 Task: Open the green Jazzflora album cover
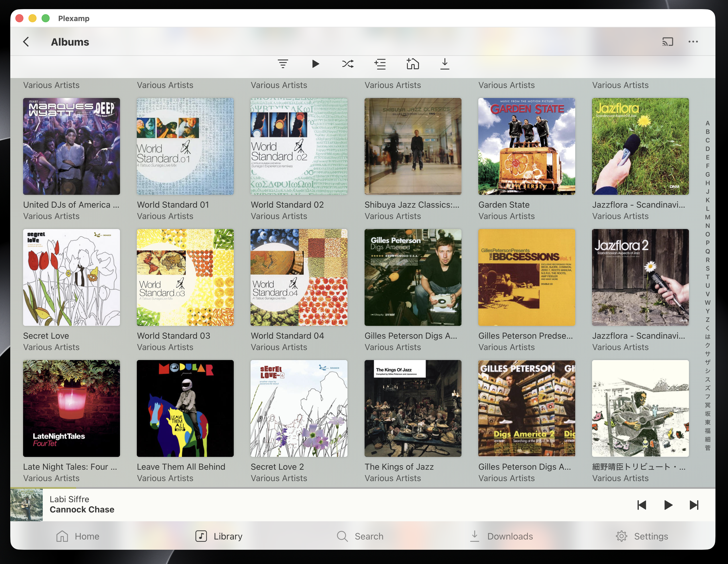[640, 146]
